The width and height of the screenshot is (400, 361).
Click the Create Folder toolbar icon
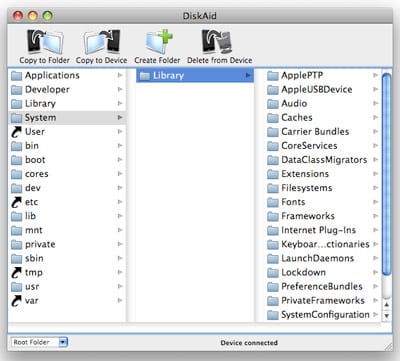158,42
